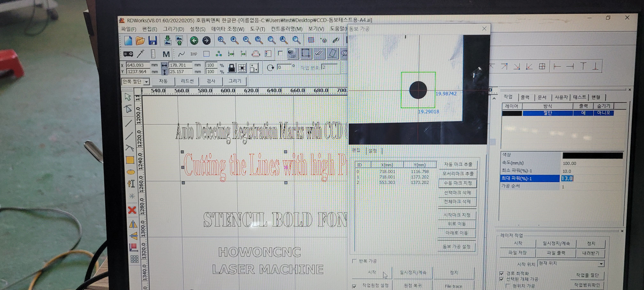The height and width of the screenshot is (290, 644).
Task: Click the red X delete tool
Action: point(132,210)
